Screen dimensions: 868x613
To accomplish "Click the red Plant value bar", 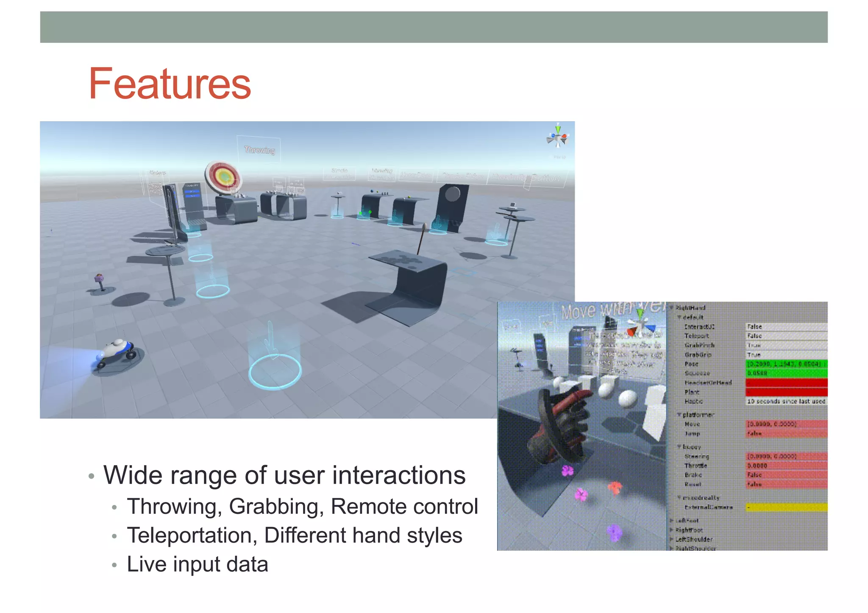I will tap(786, 392).
